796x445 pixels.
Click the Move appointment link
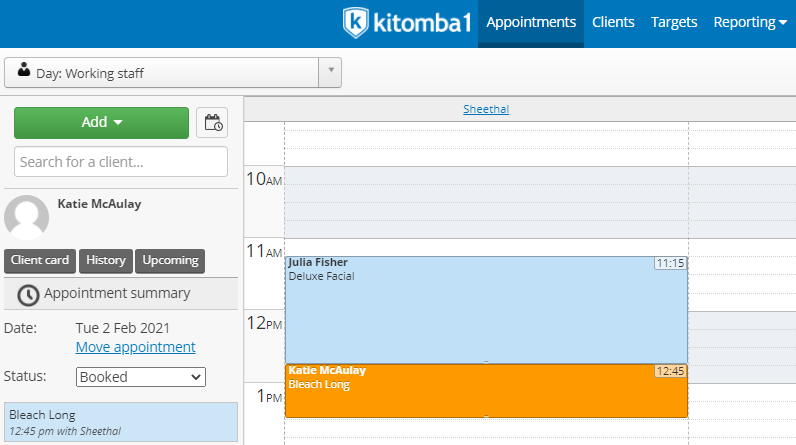(136, 347)
